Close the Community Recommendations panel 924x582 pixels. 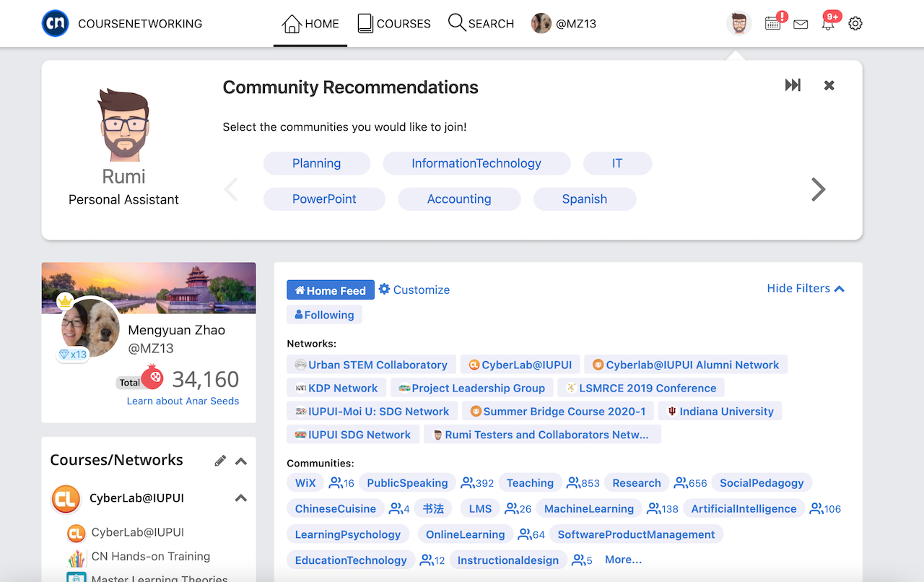[829, 85]
